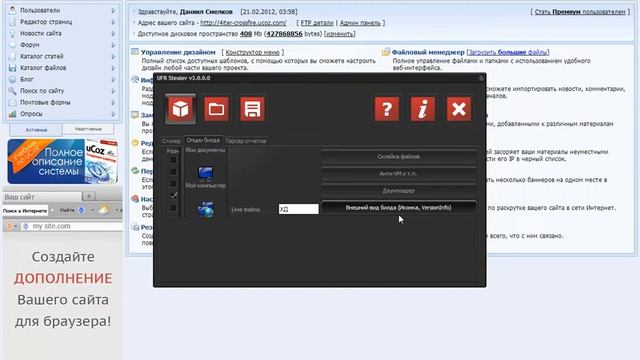The width and height of the screenshot is (640, 360).
Task: Open the Админ панель link
Action: point(360,23)
